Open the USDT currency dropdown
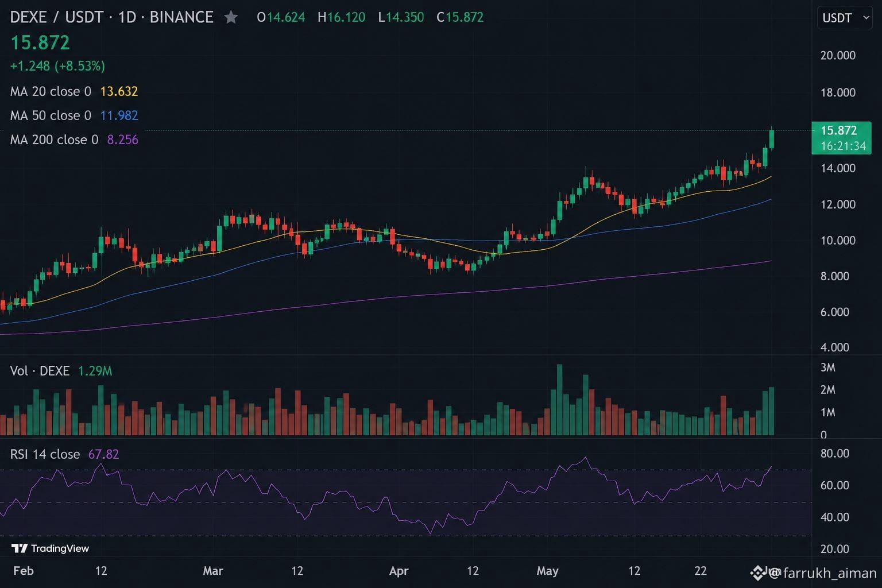The height and width of the screenshot is (588, 882). pyautogui.click(x=845, y=18)
